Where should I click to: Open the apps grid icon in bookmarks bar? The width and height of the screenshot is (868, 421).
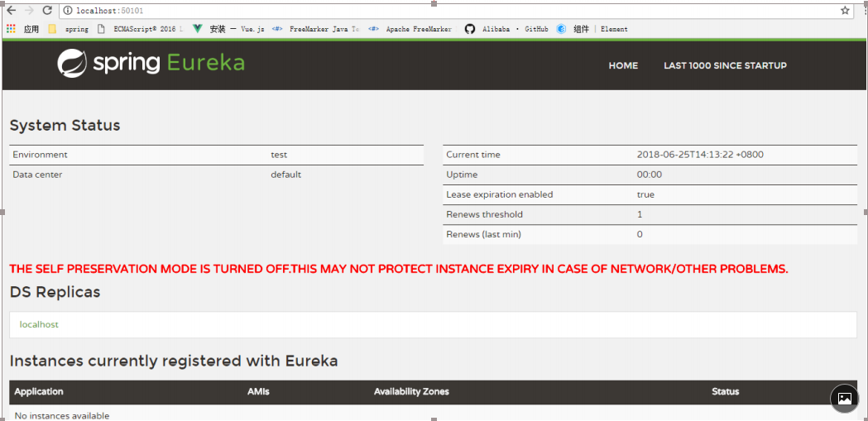click(x=11, y=29)
